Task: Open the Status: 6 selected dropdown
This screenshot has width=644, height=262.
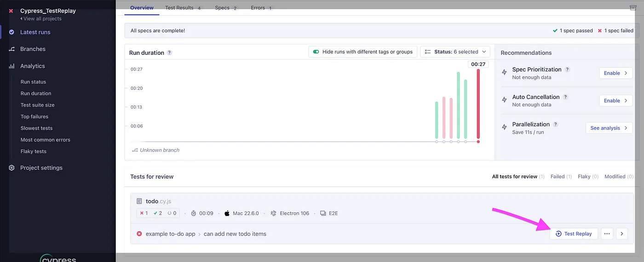Action: point(455,52)
